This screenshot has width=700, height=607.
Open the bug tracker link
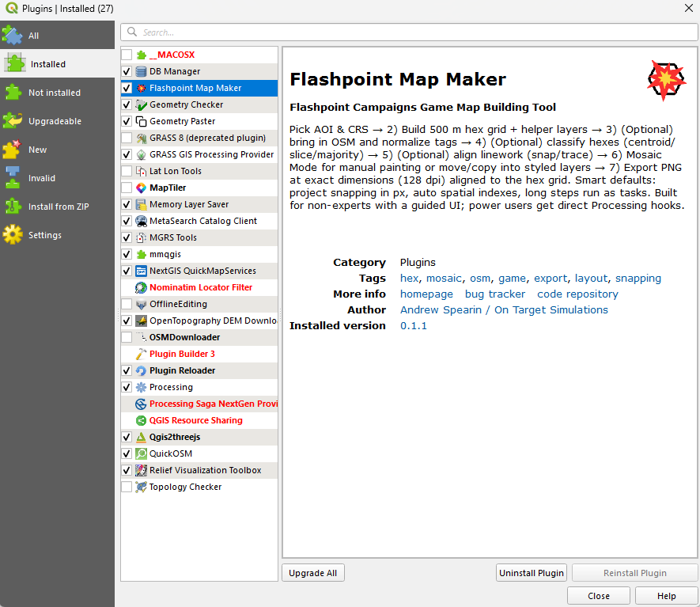point(495,294)
